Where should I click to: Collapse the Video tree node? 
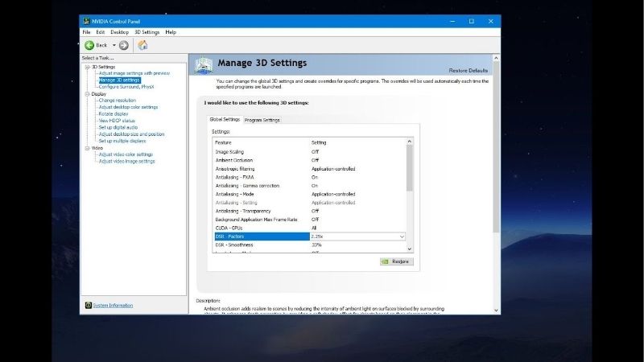[x=87, y=148]
